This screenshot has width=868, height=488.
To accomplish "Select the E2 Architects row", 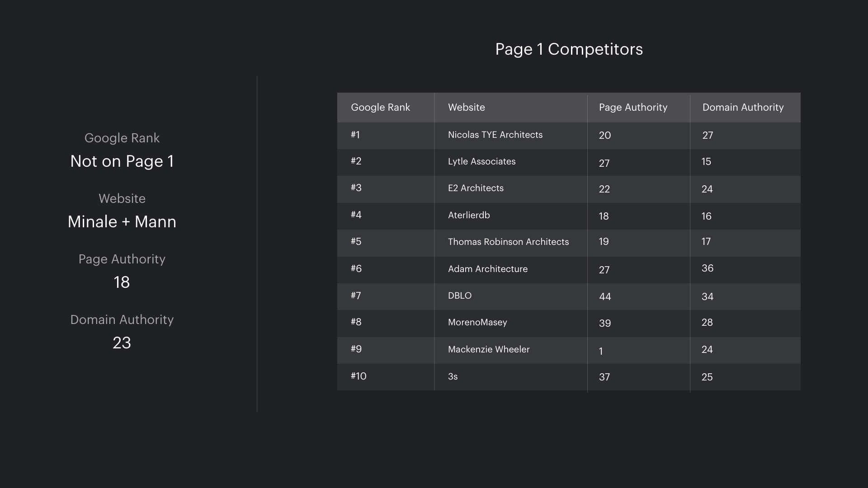I will pyautogui.click(x=476, y=188).
